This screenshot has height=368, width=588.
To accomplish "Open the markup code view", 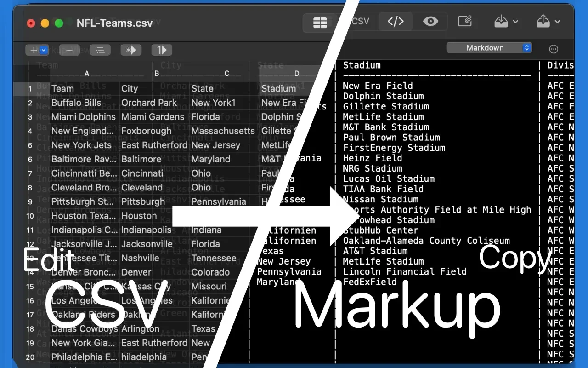I will (396, 22).
